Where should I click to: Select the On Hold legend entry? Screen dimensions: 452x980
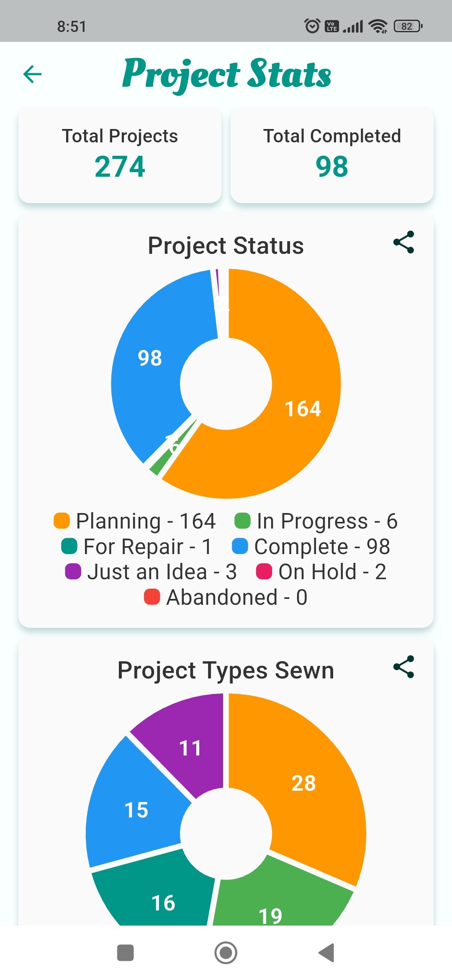321,572
